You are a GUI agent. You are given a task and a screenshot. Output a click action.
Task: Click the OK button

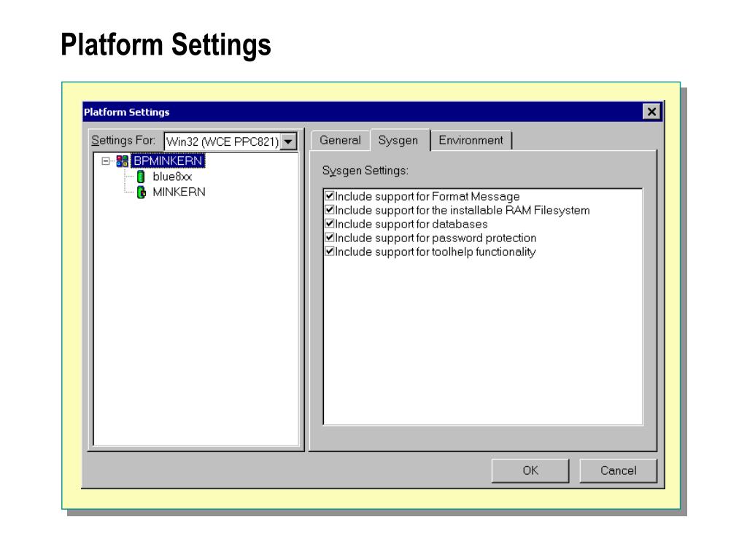point(530,471)
